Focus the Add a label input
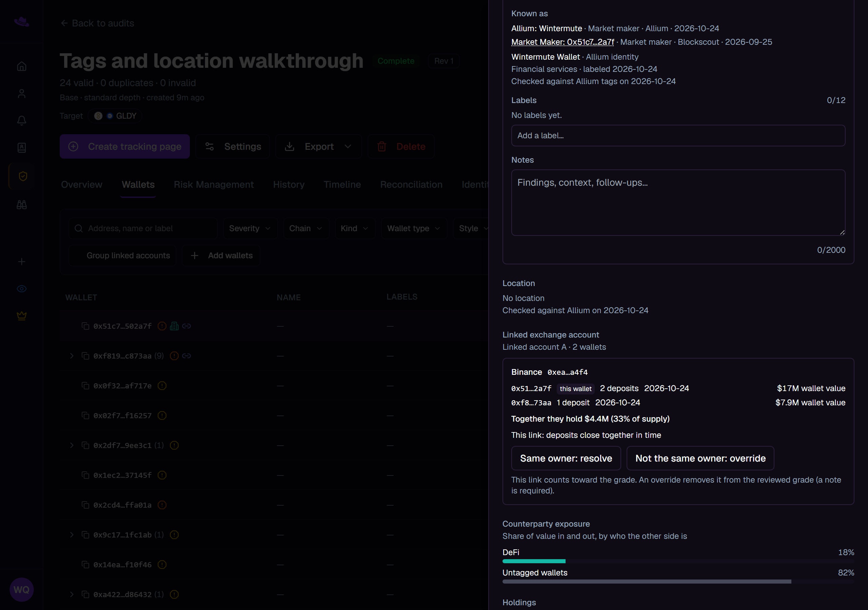Viewport: 868px width, 610px height. [678, 135]
